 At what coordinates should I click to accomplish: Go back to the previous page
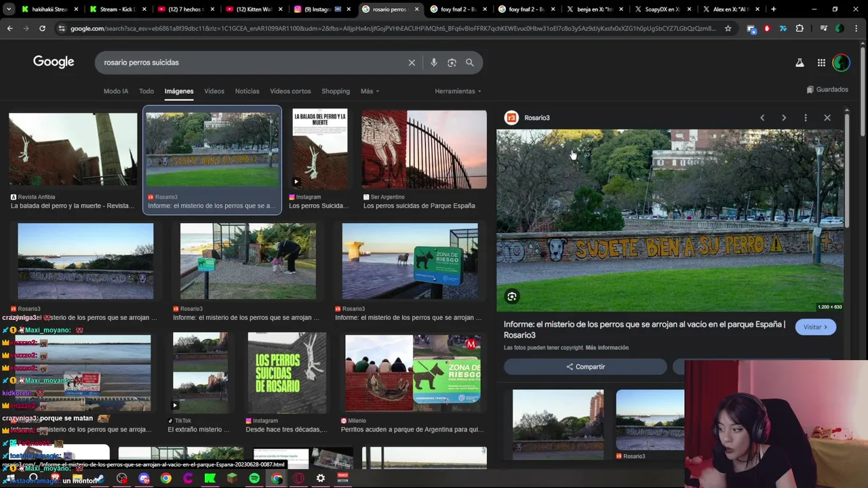tap(9, 28)
